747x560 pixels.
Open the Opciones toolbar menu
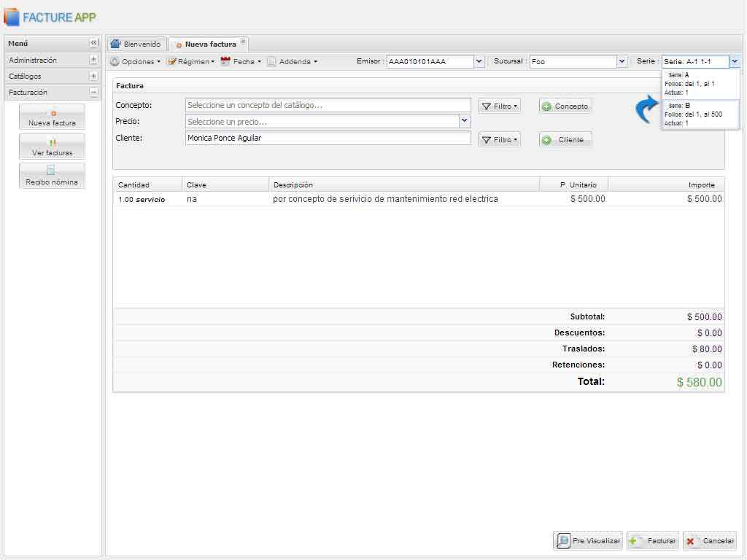coord(136,62)
